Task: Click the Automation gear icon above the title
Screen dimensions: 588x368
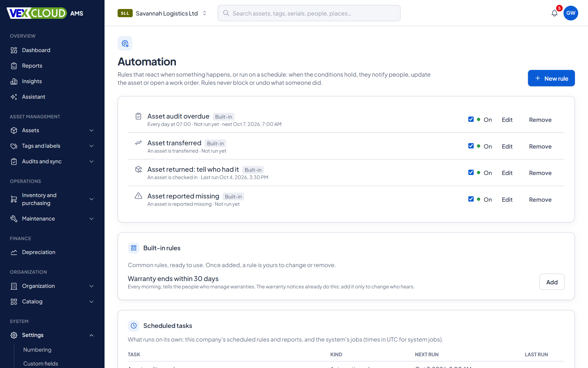Action: pyautogui.click(x=125, y=43)
